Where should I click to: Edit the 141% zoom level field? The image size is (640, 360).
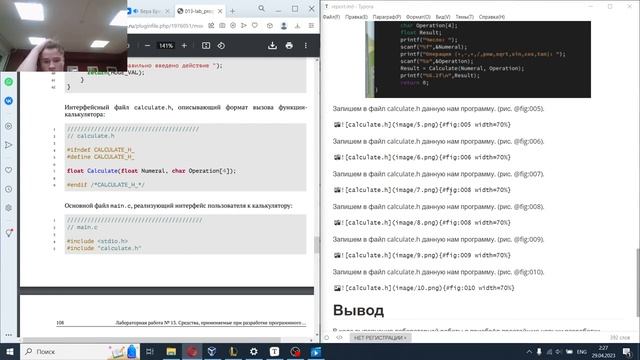(166, 46)
